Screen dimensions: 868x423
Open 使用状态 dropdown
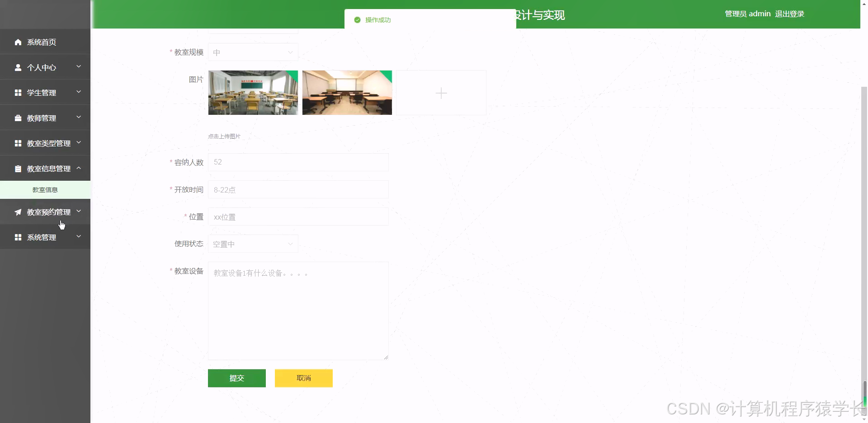click(x=253, y=244)
